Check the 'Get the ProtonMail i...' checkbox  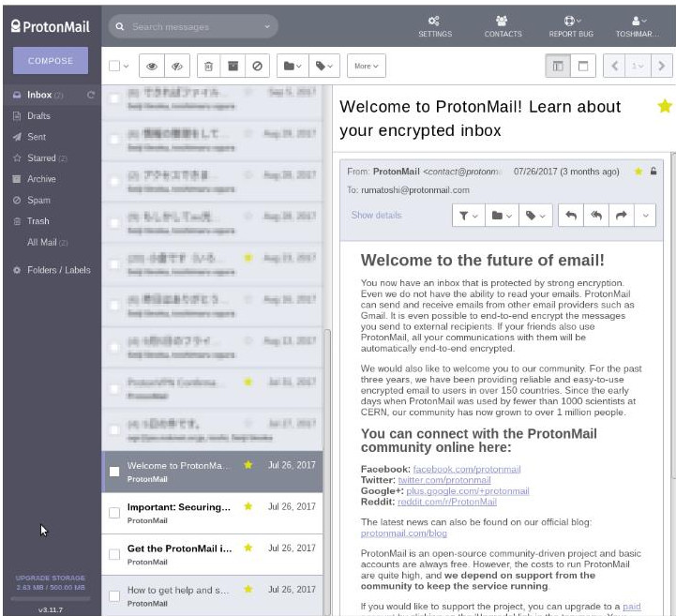click(114, 554)
